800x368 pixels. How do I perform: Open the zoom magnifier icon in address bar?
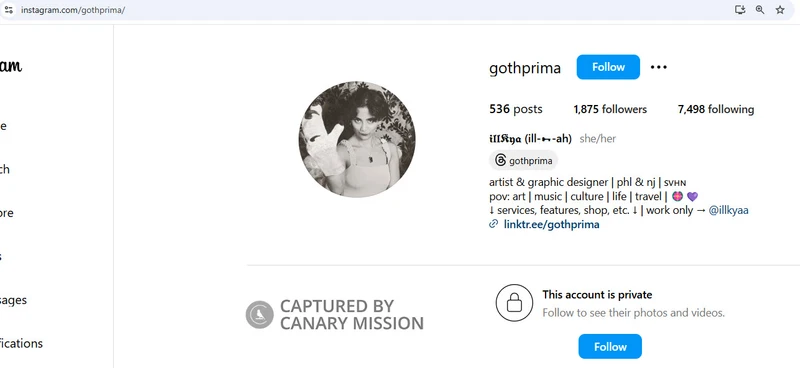click(x=760, y=10)
